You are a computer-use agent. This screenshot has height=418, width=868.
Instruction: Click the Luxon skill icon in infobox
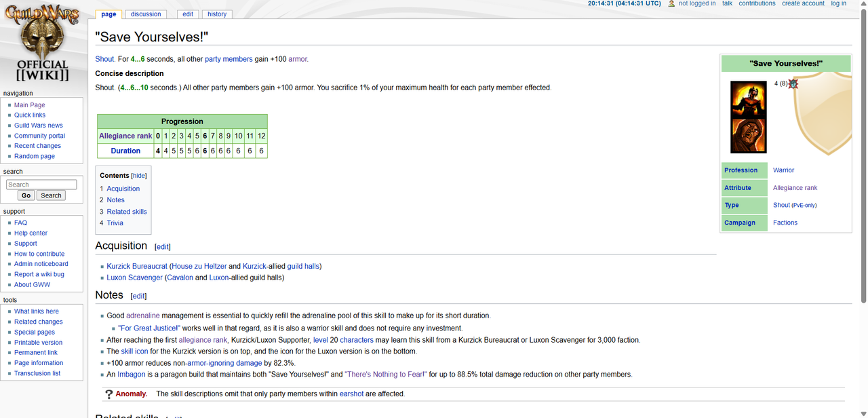(748, 136)
